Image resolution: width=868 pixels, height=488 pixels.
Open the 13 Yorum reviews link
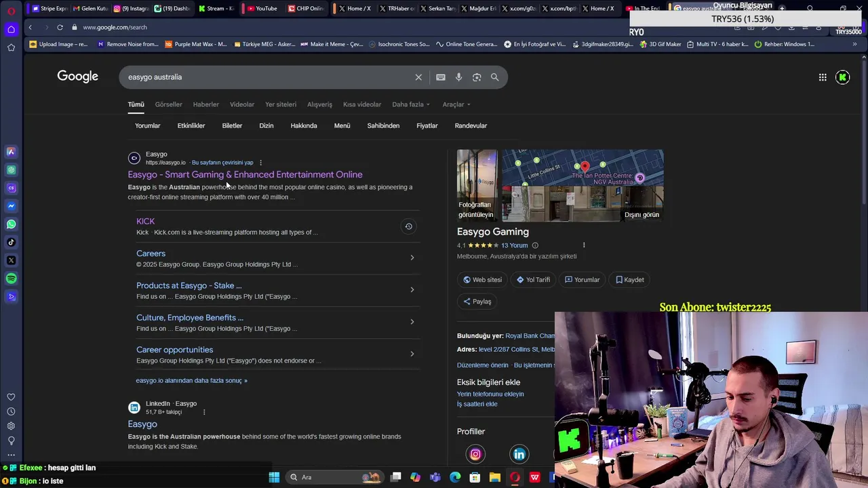click(514, 245)
